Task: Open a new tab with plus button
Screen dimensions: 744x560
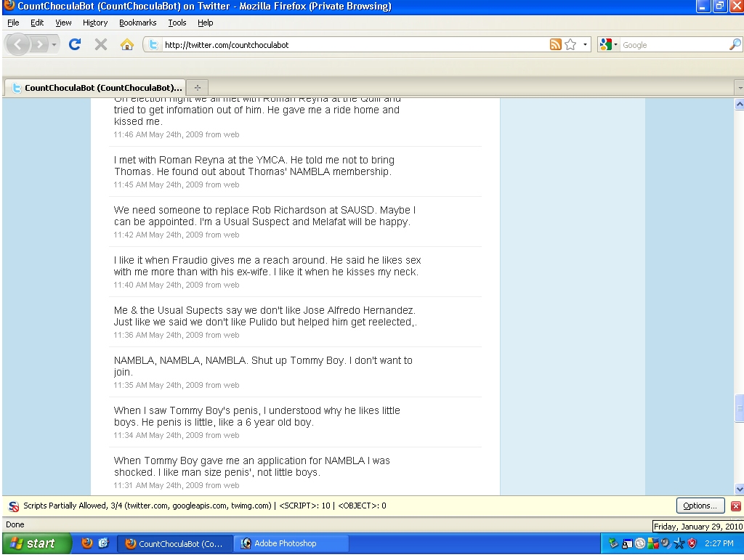Action: (x=197, y=87)
